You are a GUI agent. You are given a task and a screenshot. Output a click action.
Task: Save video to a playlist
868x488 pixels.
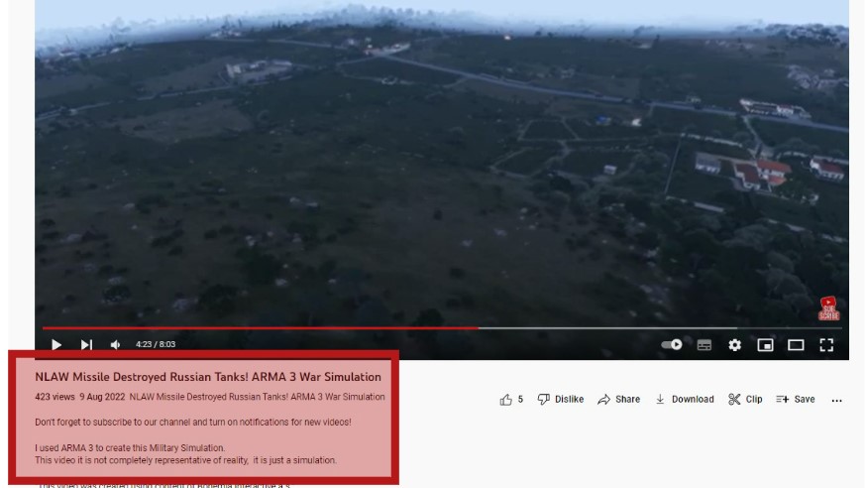[796, 400]
